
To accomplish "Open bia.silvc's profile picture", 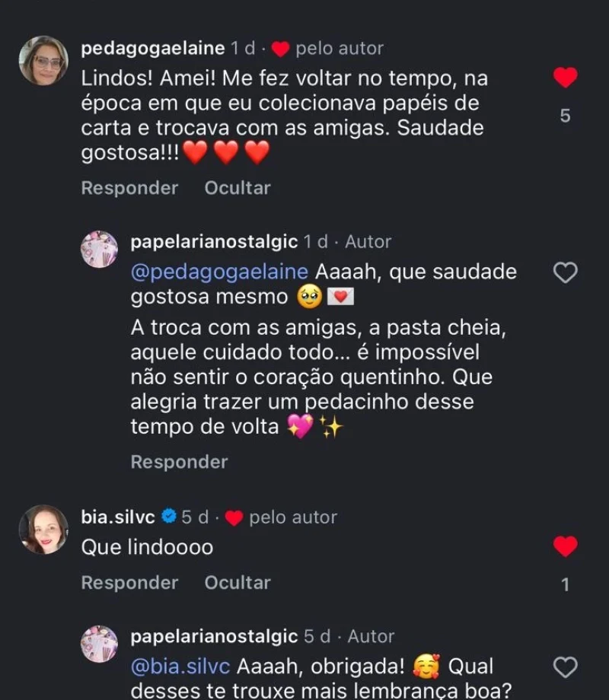I will [43, 530].
